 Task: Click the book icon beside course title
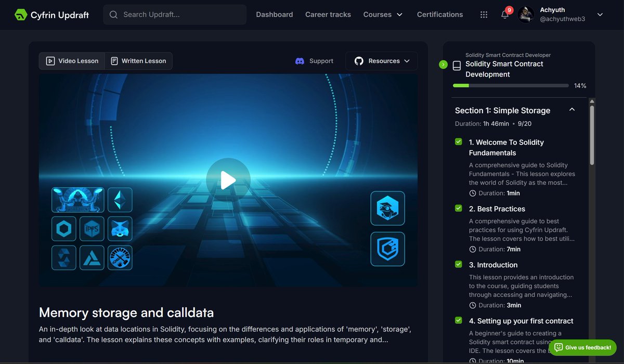[457, 66]
